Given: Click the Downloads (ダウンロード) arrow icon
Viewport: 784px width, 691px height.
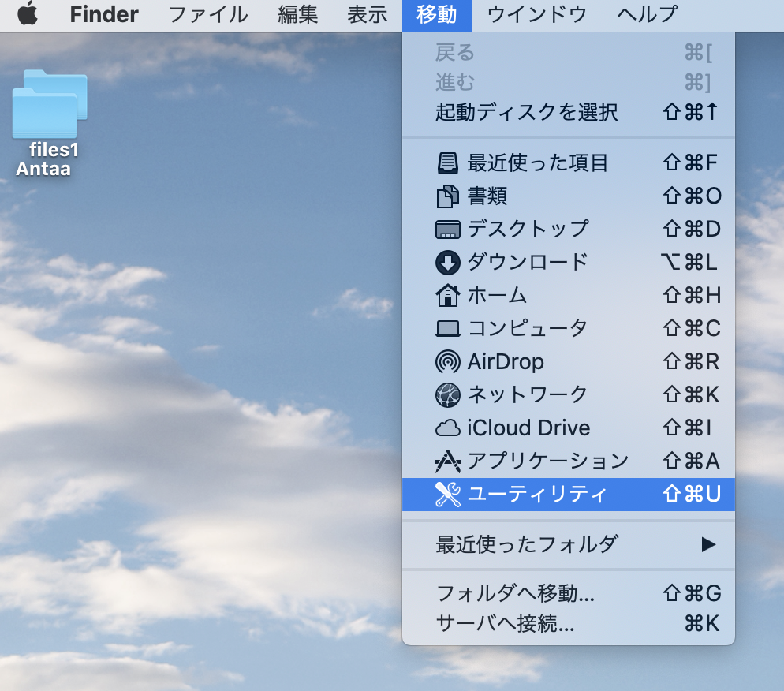Looking at the screenshot, I should (447, 263).
